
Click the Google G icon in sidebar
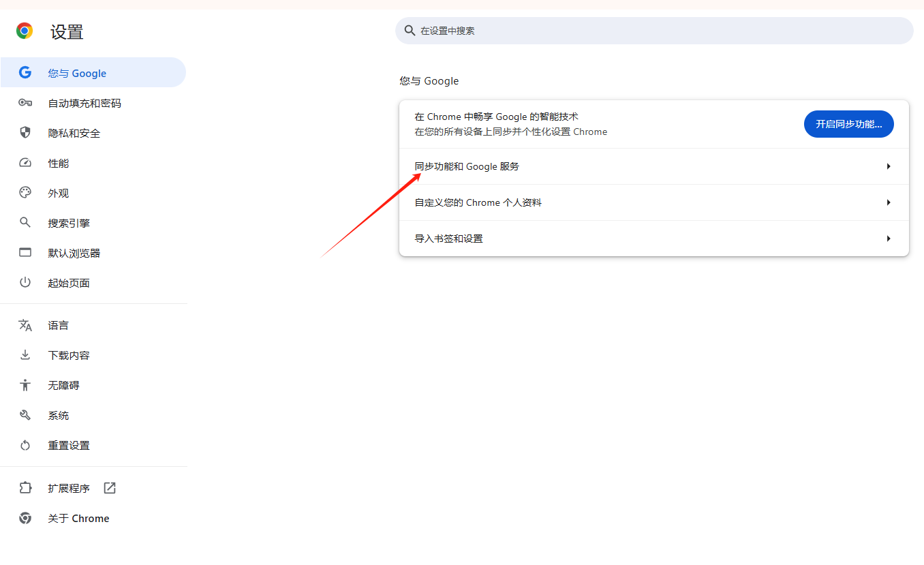tap(25, 73)
